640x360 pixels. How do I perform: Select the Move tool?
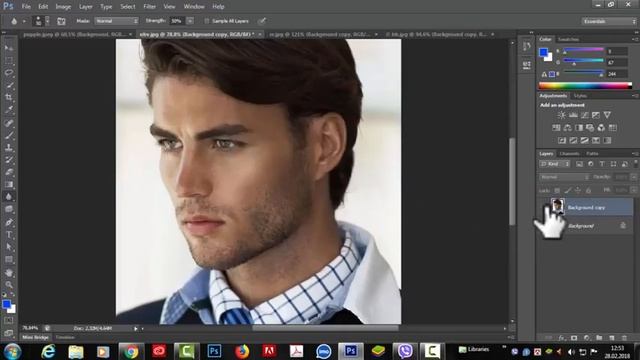(x=9, y=48)
